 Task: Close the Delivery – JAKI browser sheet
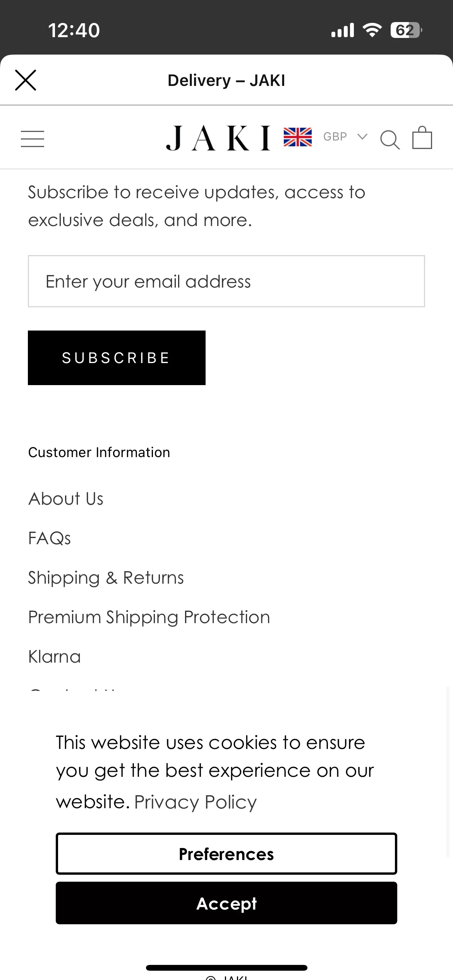26,80
